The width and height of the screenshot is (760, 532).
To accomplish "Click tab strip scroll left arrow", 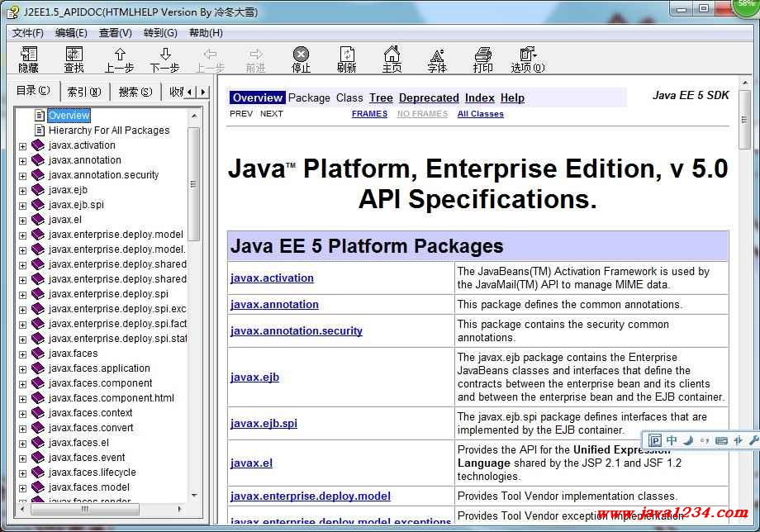I will [190, 92].
